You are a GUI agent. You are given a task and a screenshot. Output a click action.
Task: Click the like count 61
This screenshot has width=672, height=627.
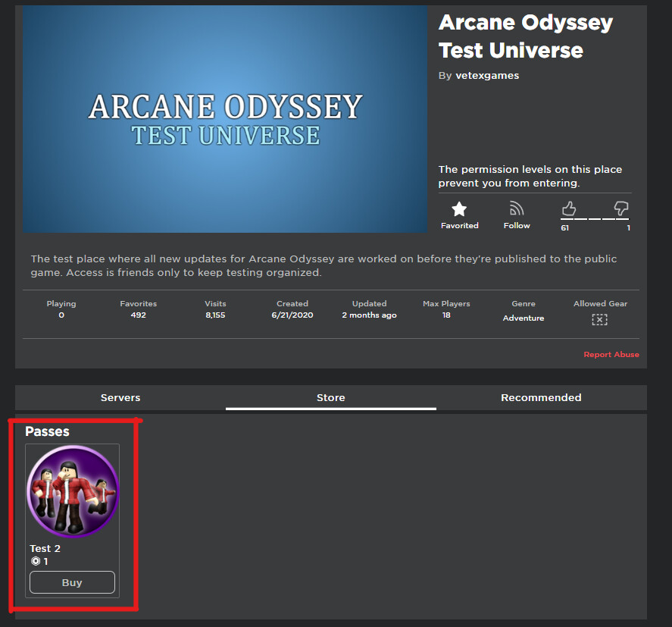(564, 227)
